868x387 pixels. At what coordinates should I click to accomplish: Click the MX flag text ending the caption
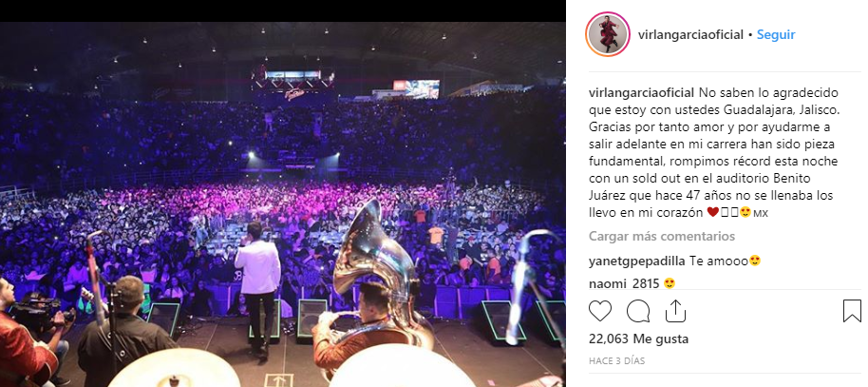(761, 213)
